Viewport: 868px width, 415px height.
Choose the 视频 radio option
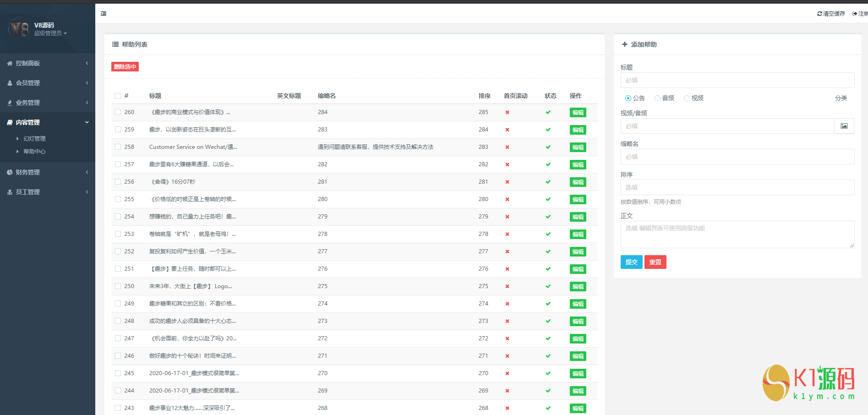pyautogui.click(x=687, y=98)
